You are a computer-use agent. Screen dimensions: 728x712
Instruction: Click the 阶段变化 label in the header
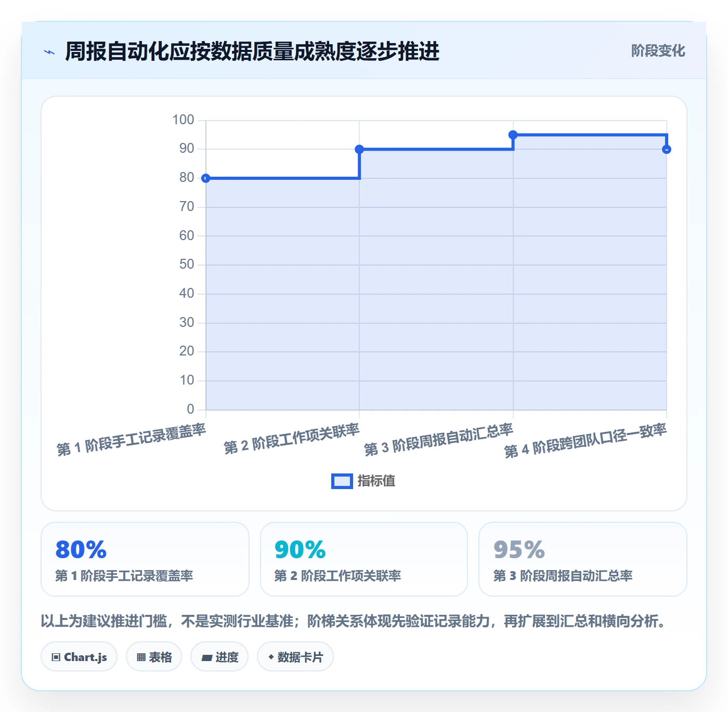tap(658, 51)
